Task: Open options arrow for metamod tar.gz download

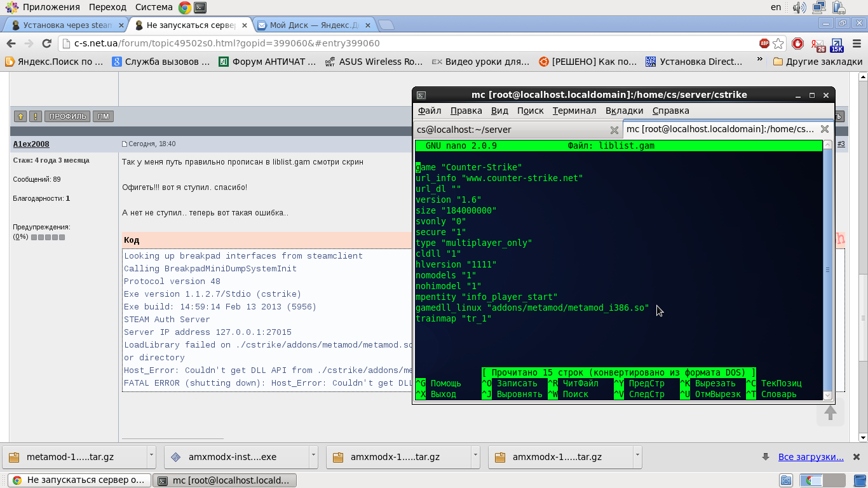Action: [x=151, y=456]
